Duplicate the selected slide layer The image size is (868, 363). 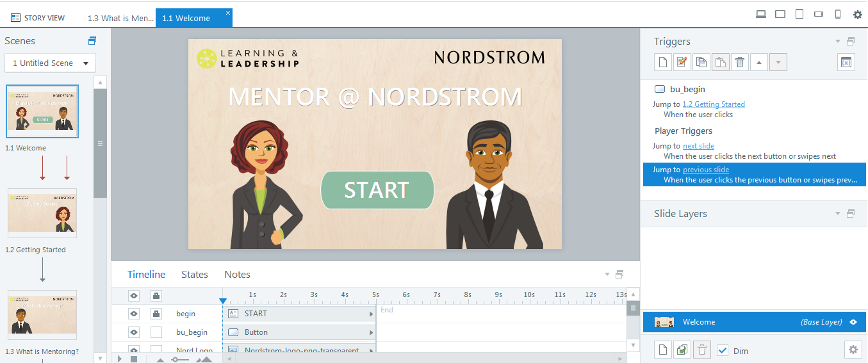tap(682, 350)
